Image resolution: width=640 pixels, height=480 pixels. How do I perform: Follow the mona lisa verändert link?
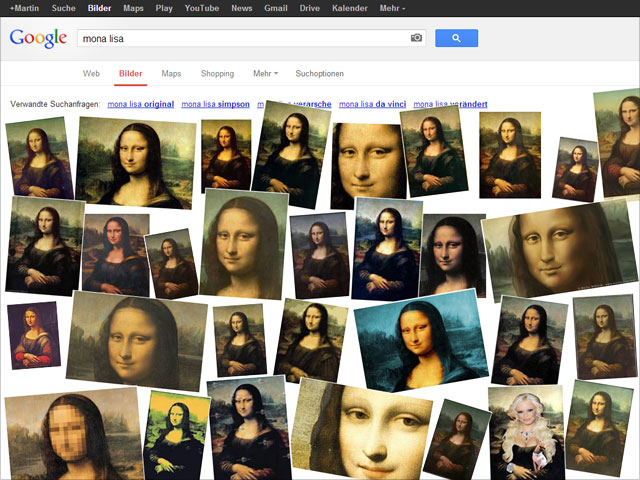pyautogui.click(x=451, y=104)
